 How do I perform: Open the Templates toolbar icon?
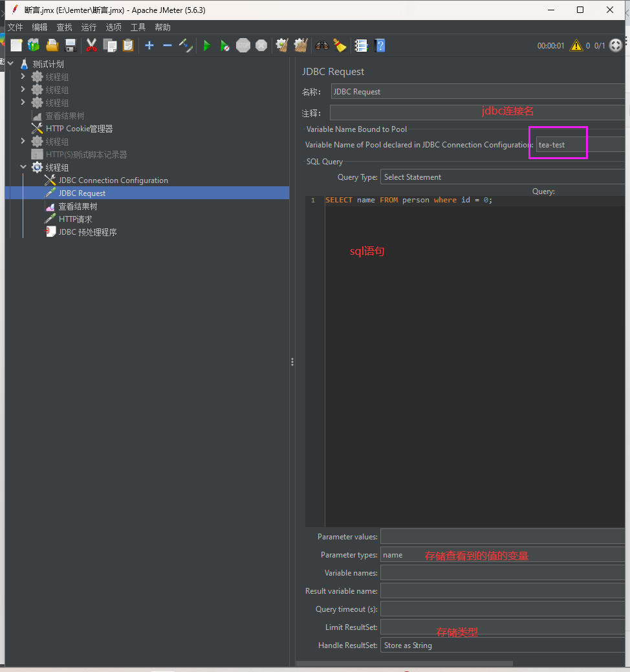(34, 45)
